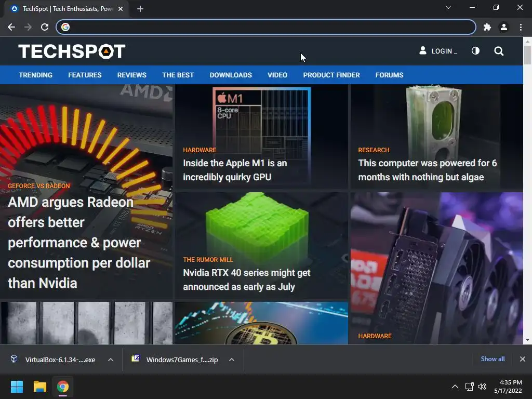Open the FEATURES section

(85, 75)
